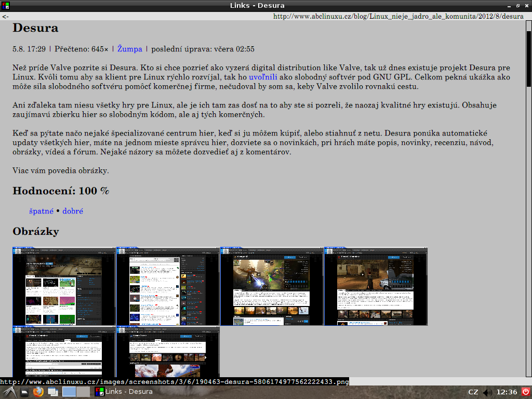Launch the file manager from the taskbar
The height and width of the screenshot is (399, 532).
(x=24, y=392)
